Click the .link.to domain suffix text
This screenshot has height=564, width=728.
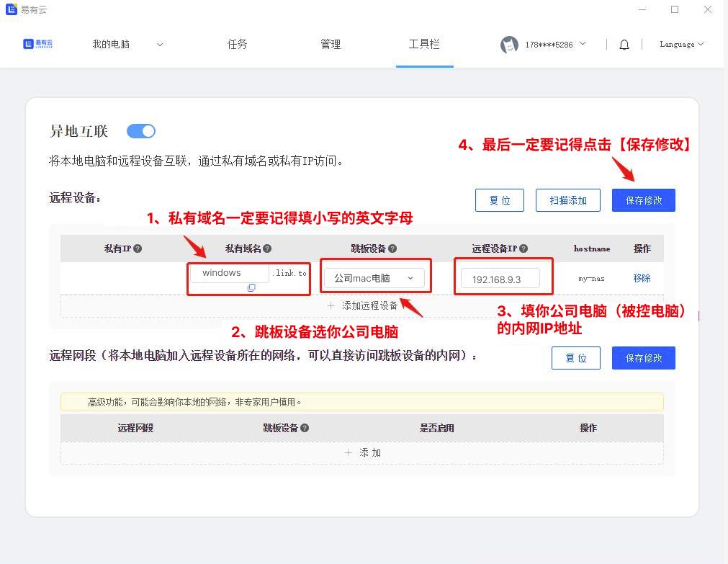tap(289, 273)
